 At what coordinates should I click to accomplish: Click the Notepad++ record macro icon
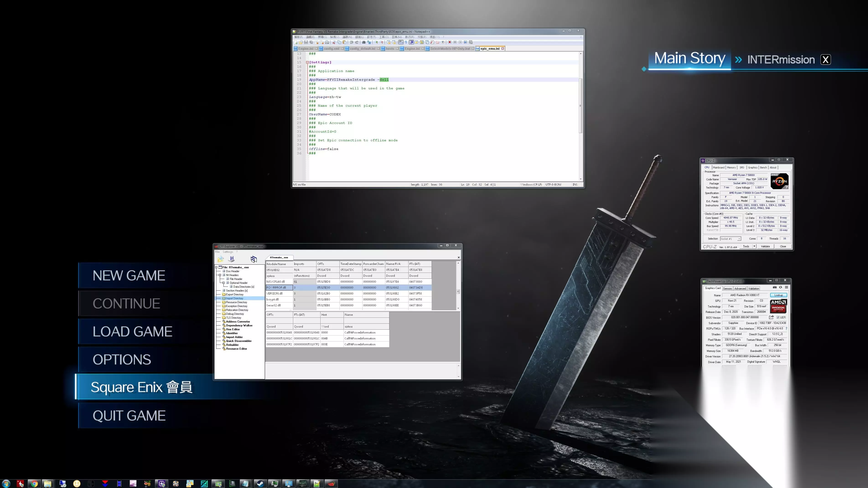point(450,42)
